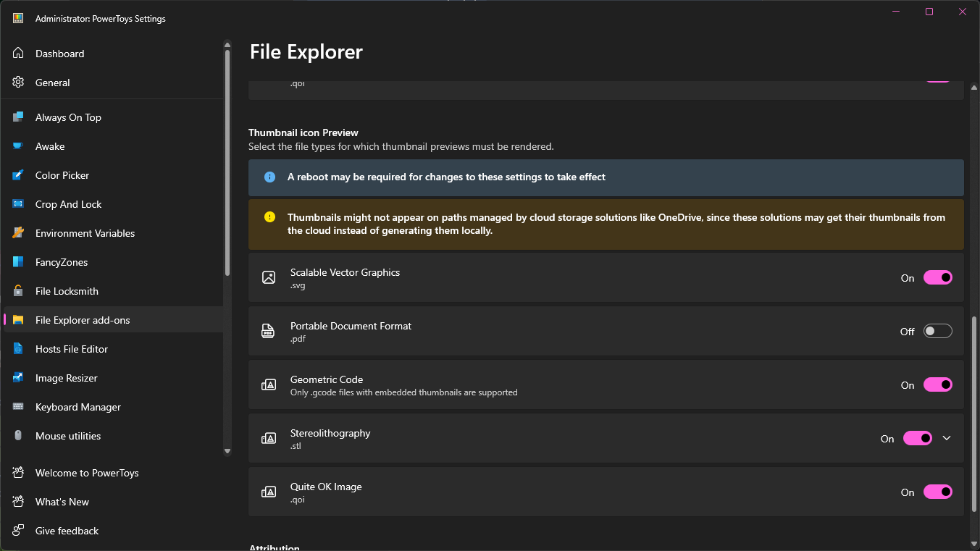Click the sidebar scrollbar down arrow
980x551 pixels.
[227, 451]
